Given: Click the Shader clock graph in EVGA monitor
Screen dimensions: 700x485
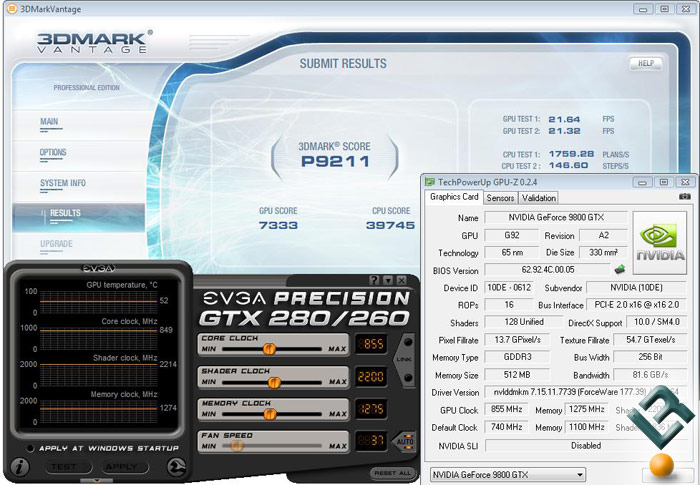Looking at the screenshot, I should tap(98, 375).
